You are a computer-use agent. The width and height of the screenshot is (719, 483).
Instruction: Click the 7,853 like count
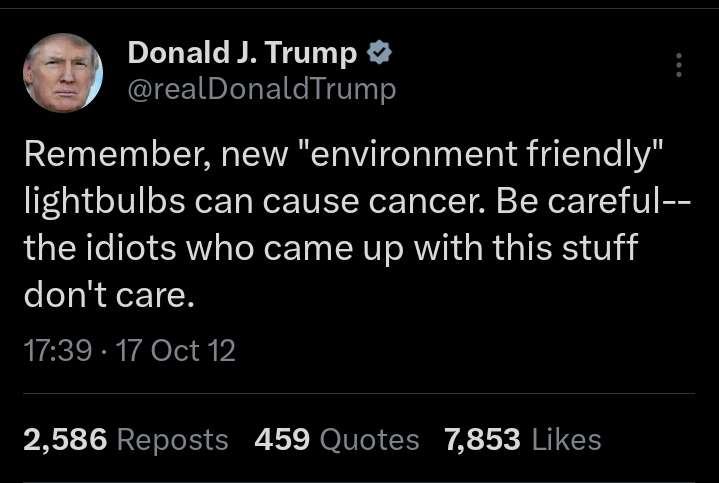pos(482,439)
